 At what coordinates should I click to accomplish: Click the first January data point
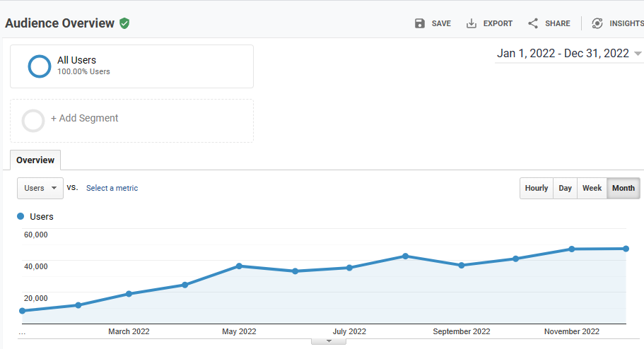pyautogui.click(x=22, y=311)
